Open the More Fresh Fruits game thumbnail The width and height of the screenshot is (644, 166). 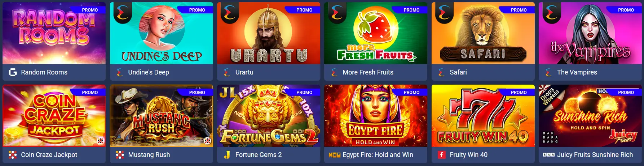coord(376,33)
